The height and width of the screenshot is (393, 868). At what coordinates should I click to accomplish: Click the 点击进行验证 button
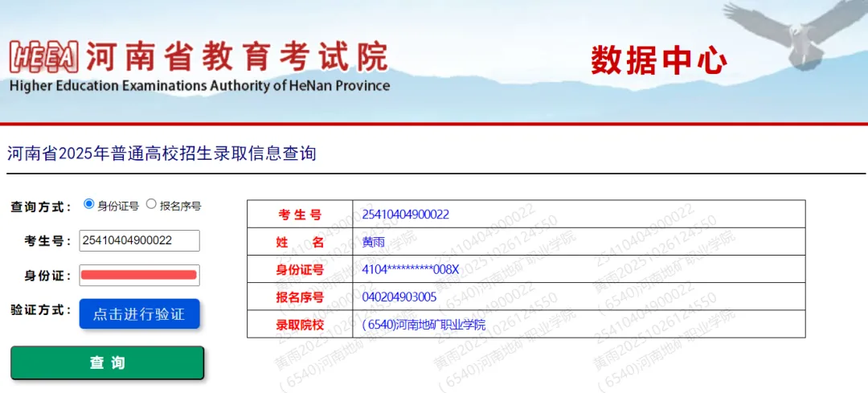coord(139,314)
